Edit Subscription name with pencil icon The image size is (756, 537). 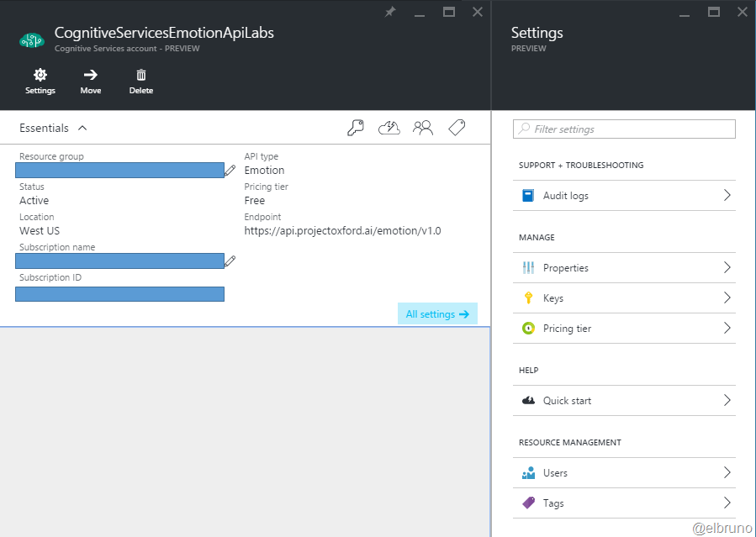pyautogui.click(x=230, y=261)
